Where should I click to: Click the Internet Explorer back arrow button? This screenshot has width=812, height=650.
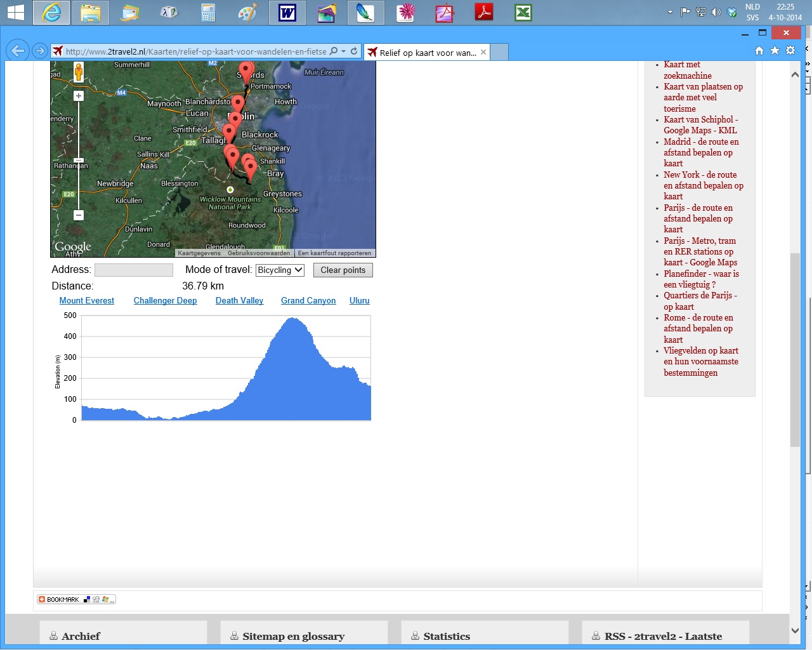18,51
